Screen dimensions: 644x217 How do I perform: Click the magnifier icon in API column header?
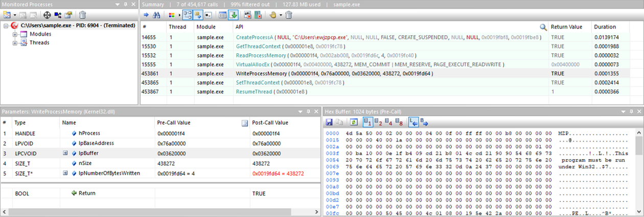543,27
